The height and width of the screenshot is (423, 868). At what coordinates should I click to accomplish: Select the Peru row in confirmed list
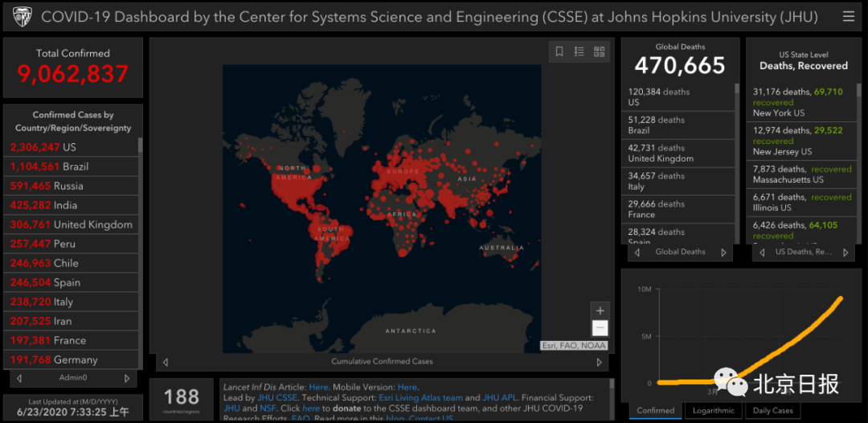(71, 244)
